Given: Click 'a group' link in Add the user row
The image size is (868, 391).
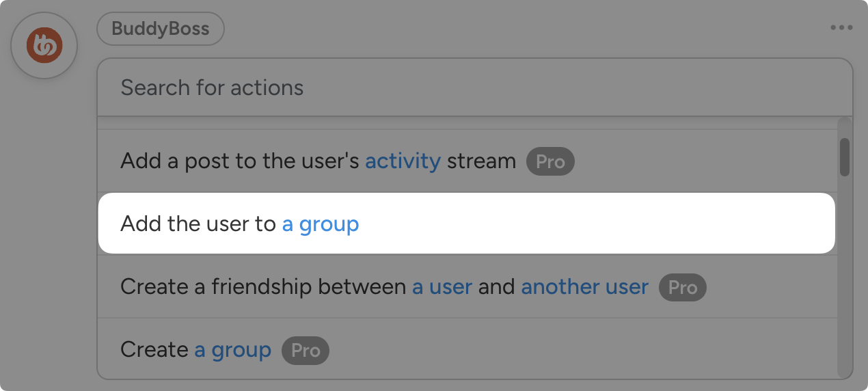Looking at the screenshot, I should pos(321,224).
